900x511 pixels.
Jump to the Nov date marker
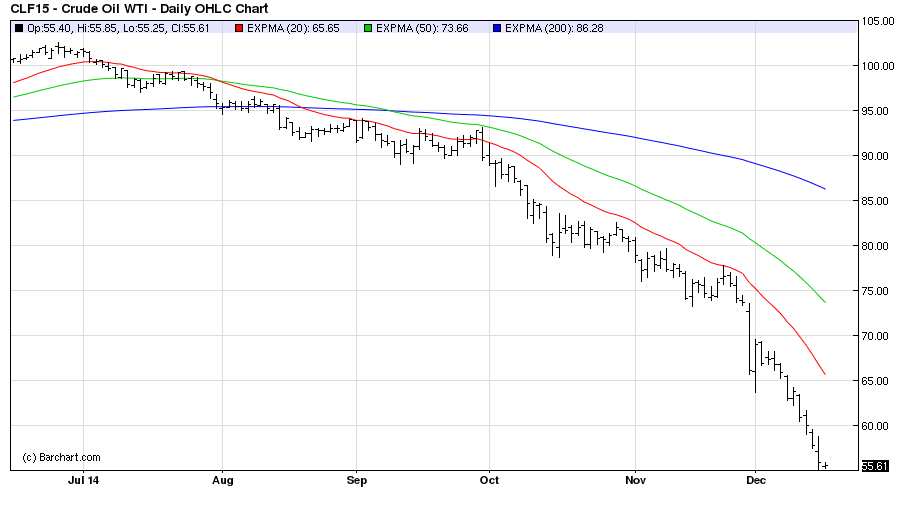[x=635, y=480]
